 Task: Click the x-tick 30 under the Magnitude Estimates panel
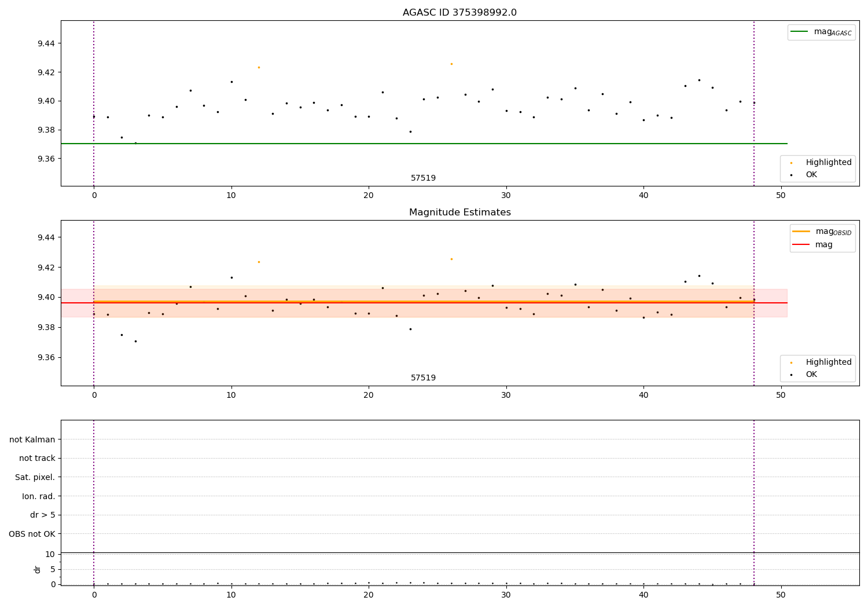(506, 395)
